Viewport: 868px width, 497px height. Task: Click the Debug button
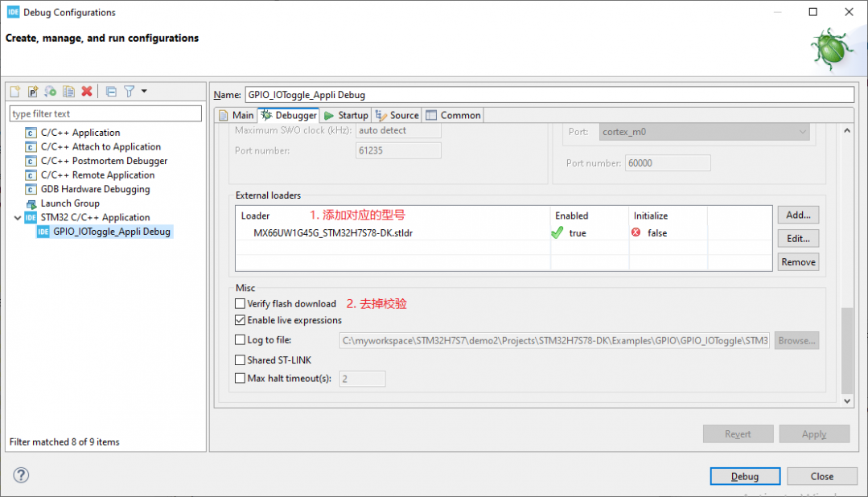(x=745, y=476)
